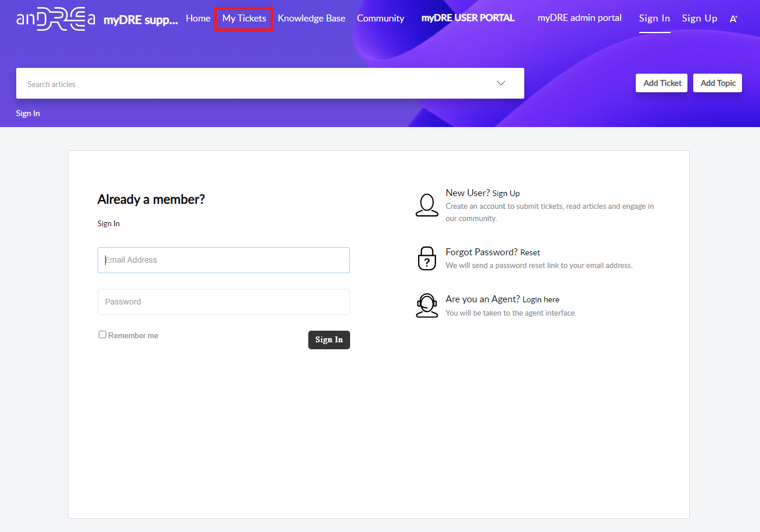Click the anDREa logo

click(x=56, y=19)
